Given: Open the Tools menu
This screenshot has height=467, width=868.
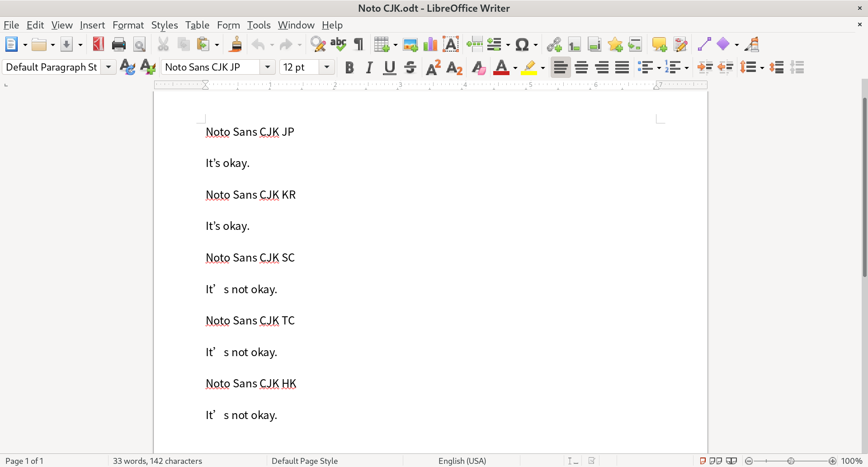Looking at the screenshot, I should [x=259, y=25].
